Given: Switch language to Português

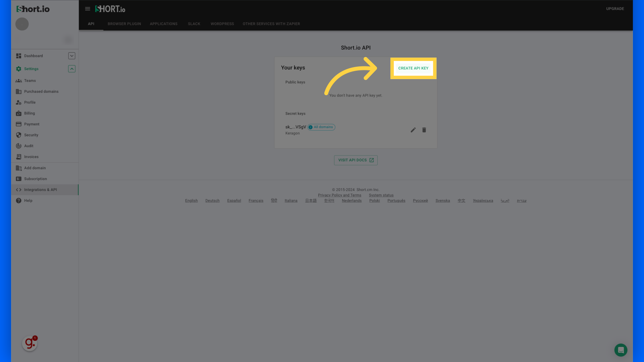Looking at the screenshot, I should pos(396,201).
